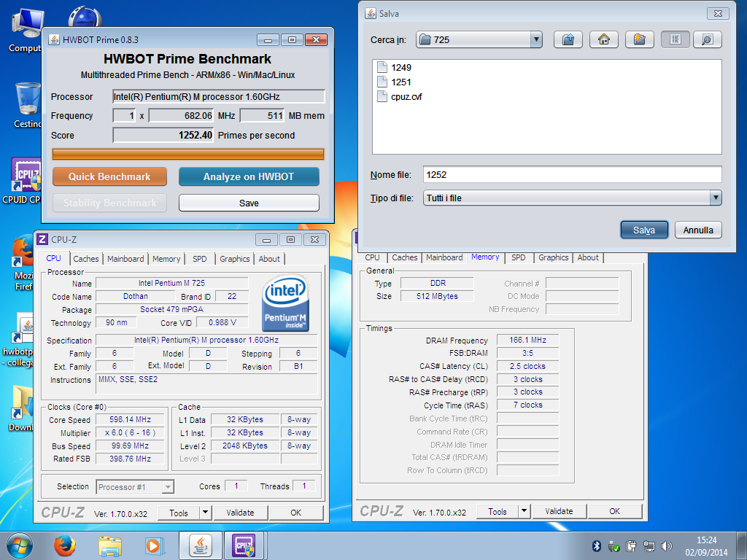Open the About tab in right CPU-Z window
The height and width of the screenshot is (560, 747).
(x=588, y=257)
